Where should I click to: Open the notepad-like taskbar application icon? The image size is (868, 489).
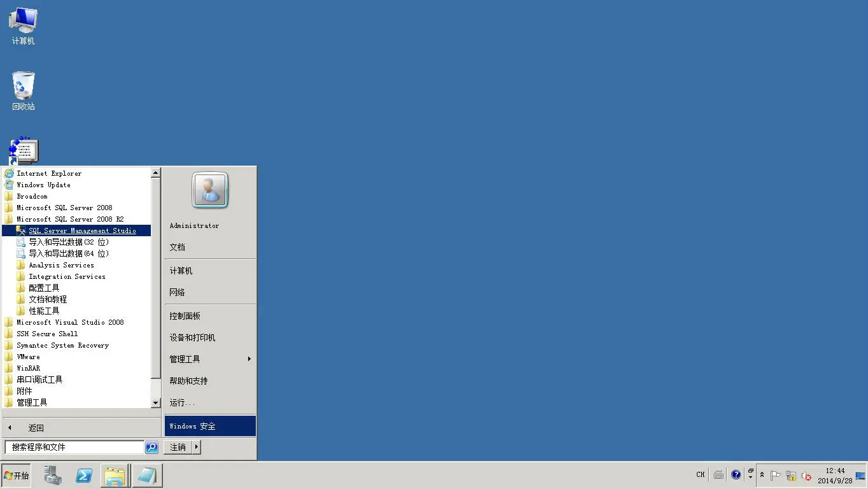(x=147, y=476)
